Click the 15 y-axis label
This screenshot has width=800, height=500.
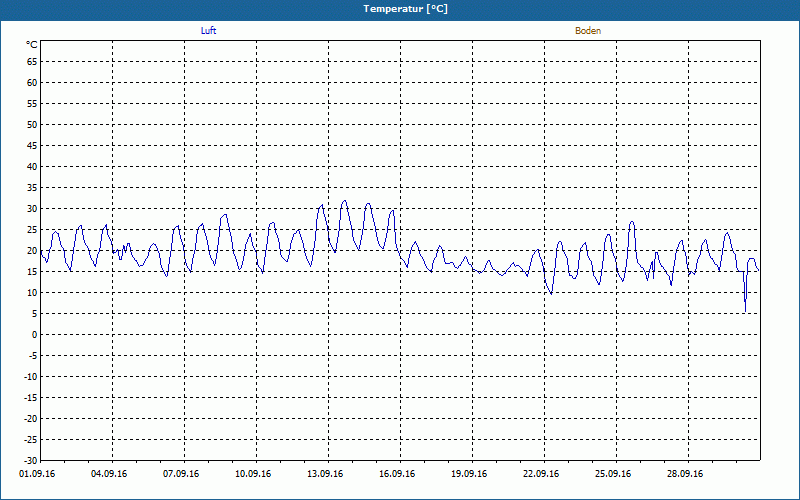click(x=32, y=272)
